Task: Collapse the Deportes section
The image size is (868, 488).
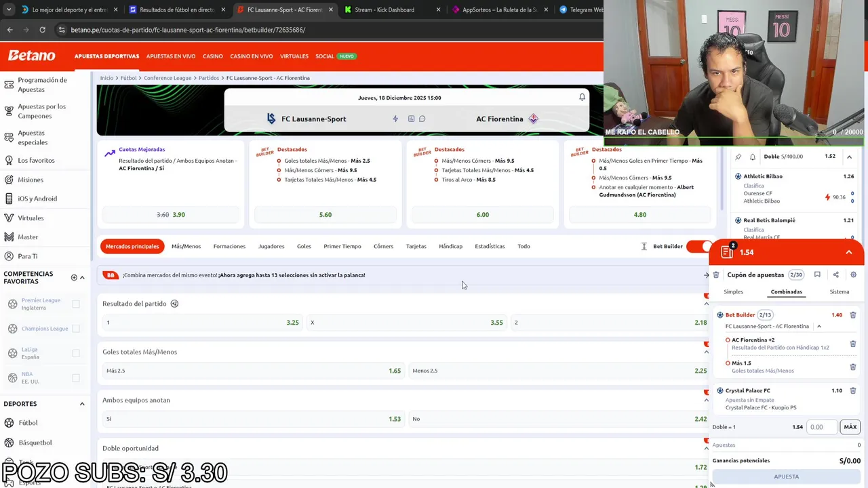Action: point(82,404)
